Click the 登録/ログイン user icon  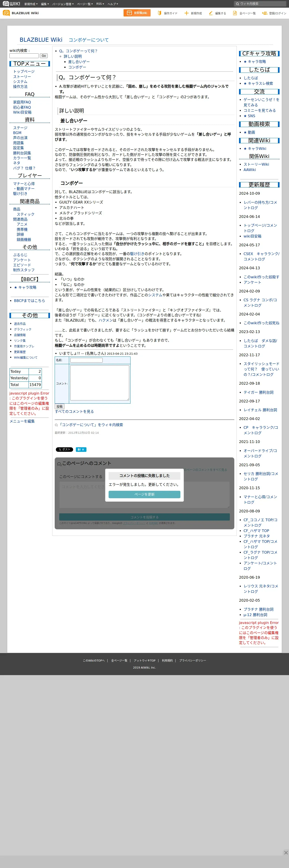pyautogui.click(x=264, y=13)
